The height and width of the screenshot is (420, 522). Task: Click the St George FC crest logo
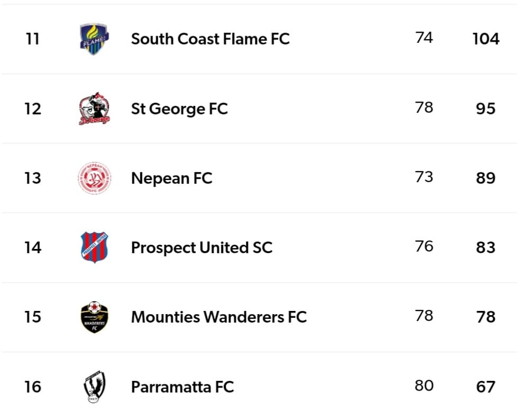pos(94,109)
